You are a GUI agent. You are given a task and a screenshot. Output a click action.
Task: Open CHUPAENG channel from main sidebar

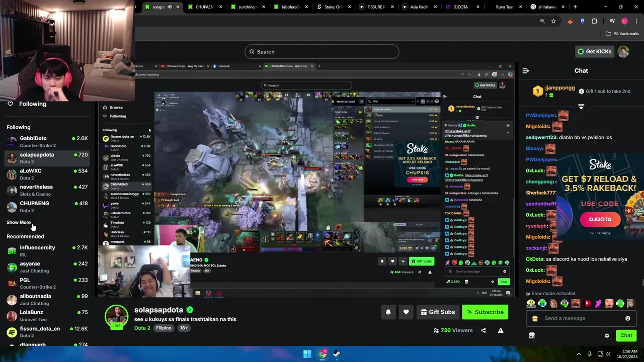[x=47, y=207]
